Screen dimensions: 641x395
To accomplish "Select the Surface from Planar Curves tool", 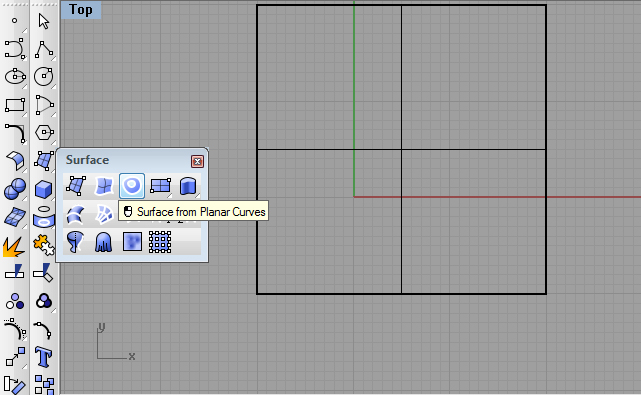I will [x=132, y=186].
